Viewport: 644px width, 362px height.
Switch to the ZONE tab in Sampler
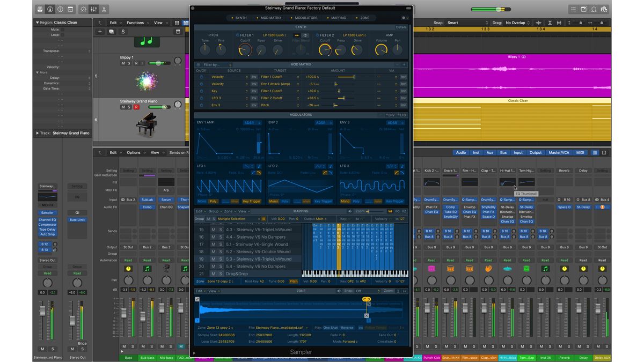[x=363, y=18]
